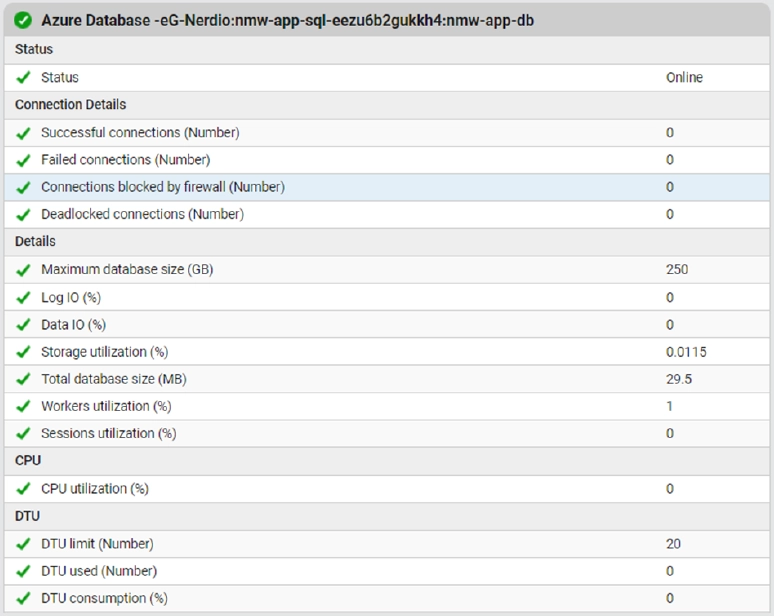Click check icon beside DTU consumption
The height and width of the screenshot is (616, 774).
[x=23, y=598]
